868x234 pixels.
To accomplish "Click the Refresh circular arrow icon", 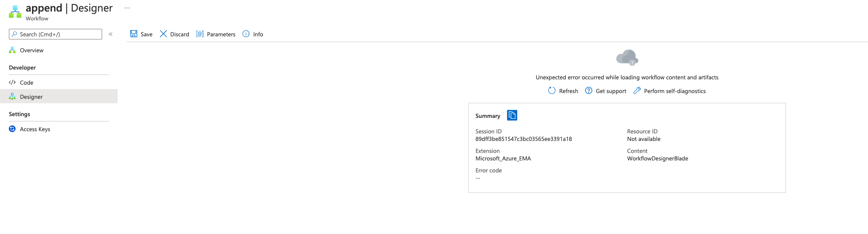I will coord(552,90).
